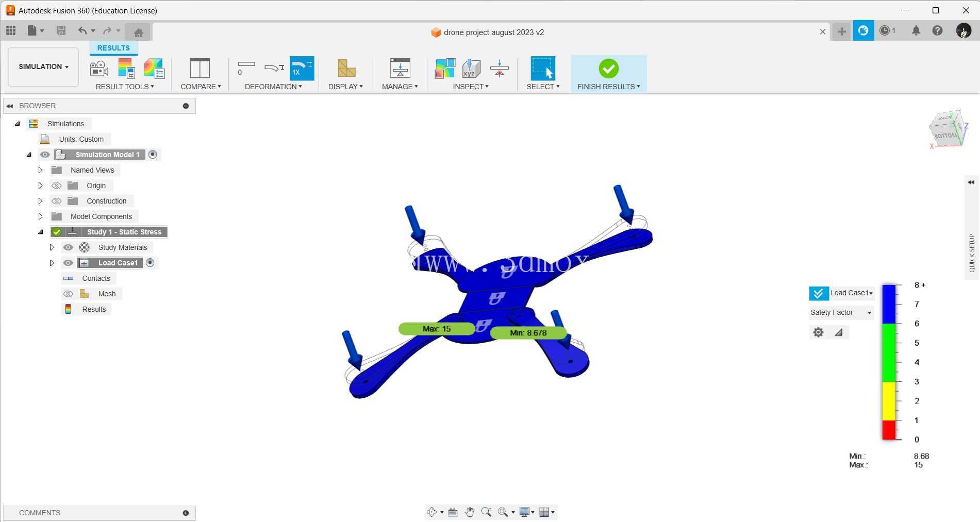This screenshot has height=522, width=980.
Task: Select the Results tree item
Action: pyautogui.click(x=94, y=309)
